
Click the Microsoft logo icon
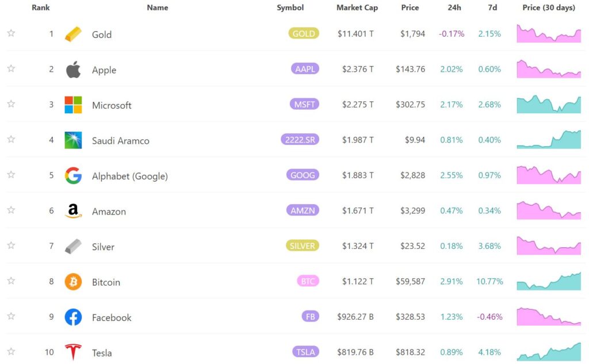coord(73,105)
